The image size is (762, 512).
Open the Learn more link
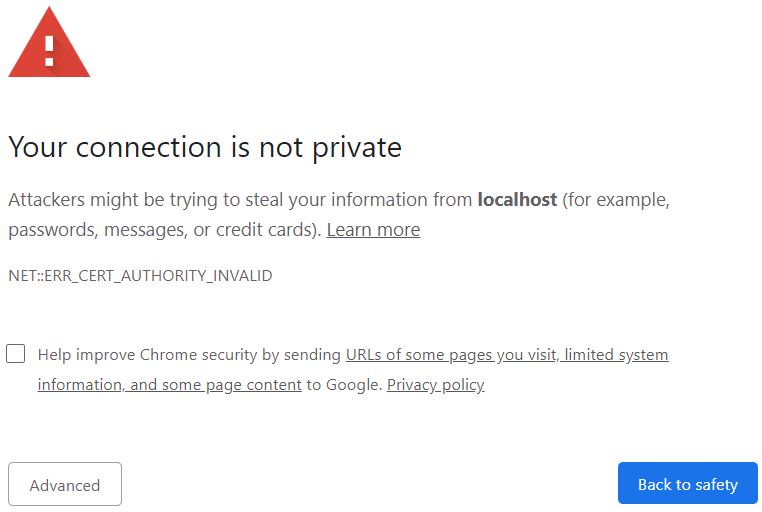pos(373,230)
